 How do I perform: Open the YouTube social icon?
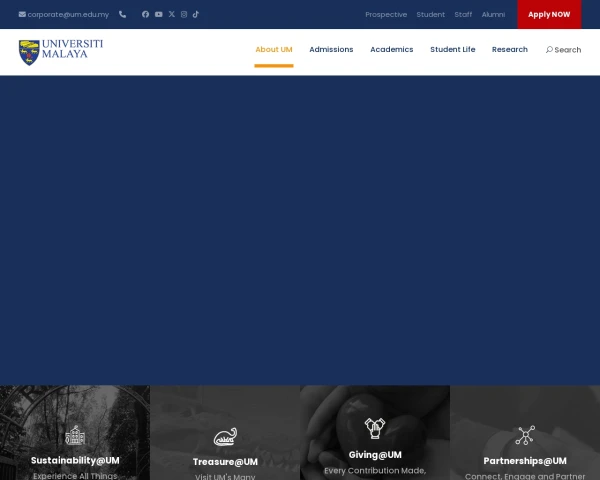click(x=158, y=14)
